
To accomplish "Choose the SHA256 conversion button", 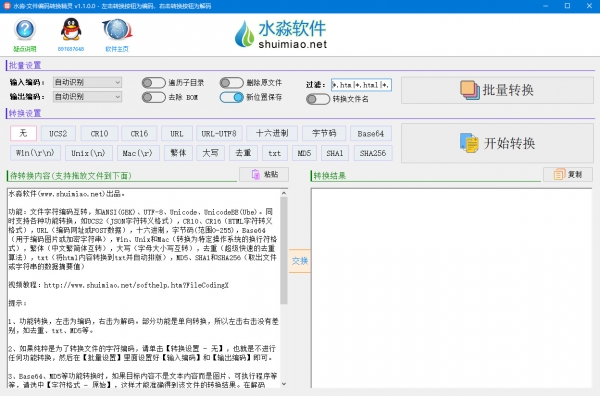I will tap(373, 153).
